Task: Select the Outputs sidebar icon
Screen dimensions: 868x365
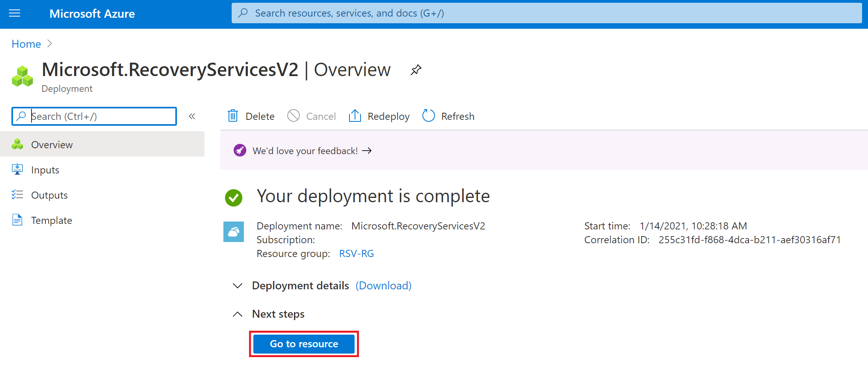Action: tap(17, 195)
